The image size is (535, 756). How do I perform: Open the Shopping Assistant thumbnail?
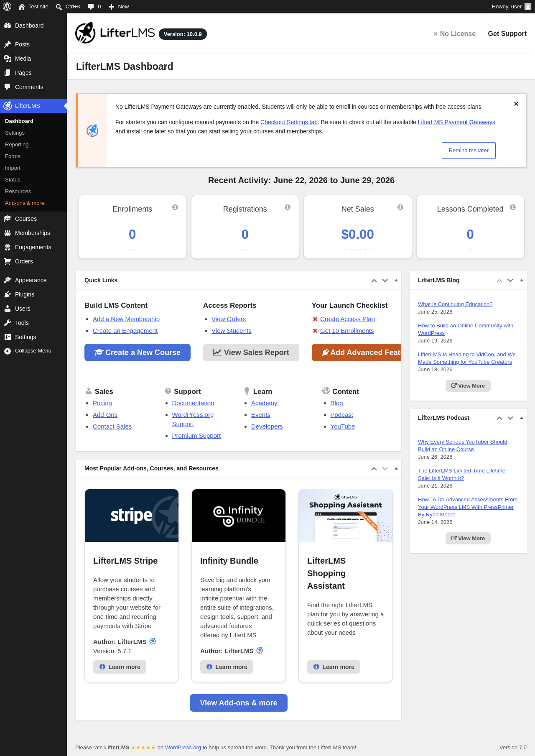click(346, 516)
